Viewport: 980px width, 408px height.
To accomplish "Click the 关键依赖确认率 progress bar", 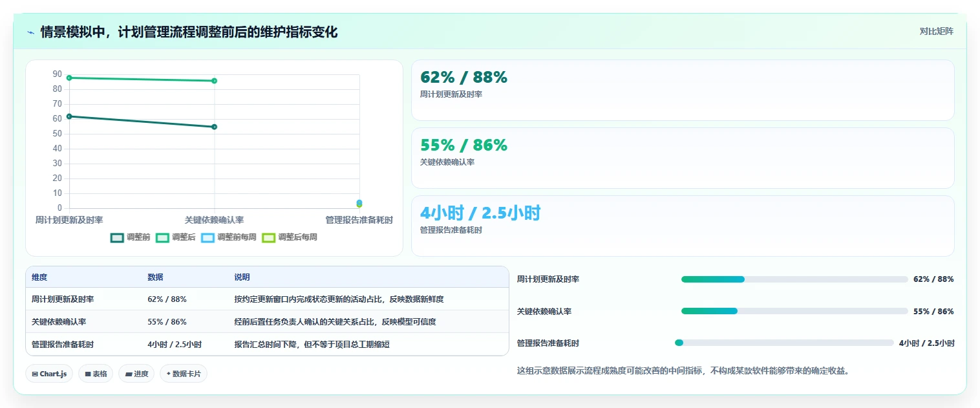I will (794, 311).
